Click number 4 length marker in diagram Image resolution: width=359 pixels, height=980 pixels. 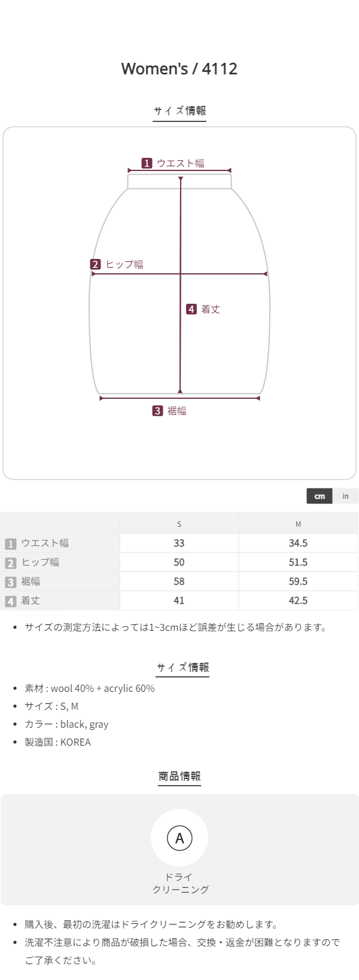pos(191,309)
